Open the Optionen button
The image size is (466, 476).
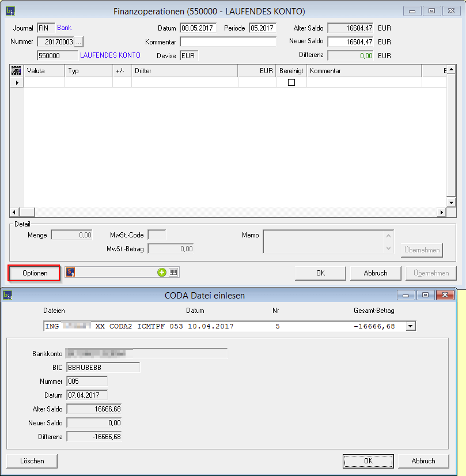[x=35, y=273]
